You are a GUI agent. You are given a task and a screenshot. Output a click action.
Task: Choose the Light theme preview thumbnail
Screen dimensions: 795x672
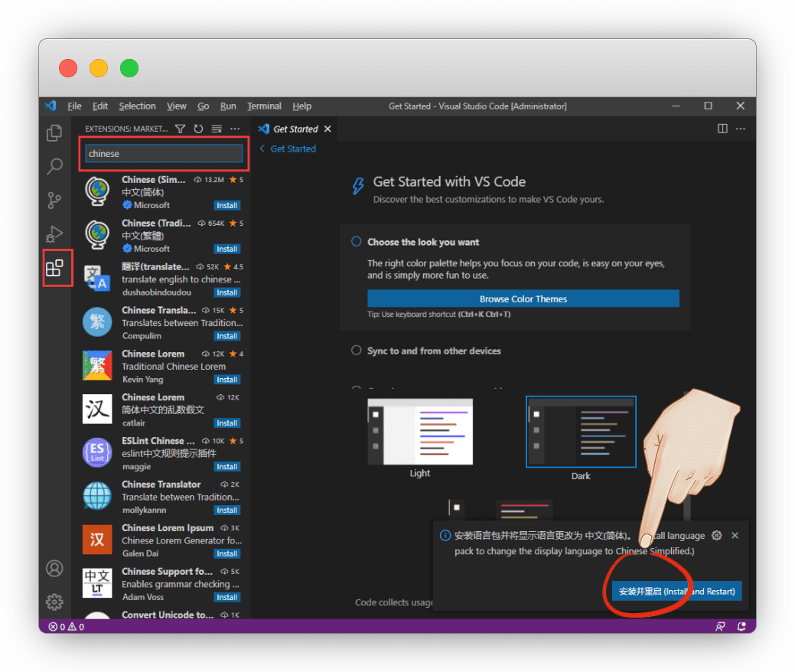[x=419, y=431]
